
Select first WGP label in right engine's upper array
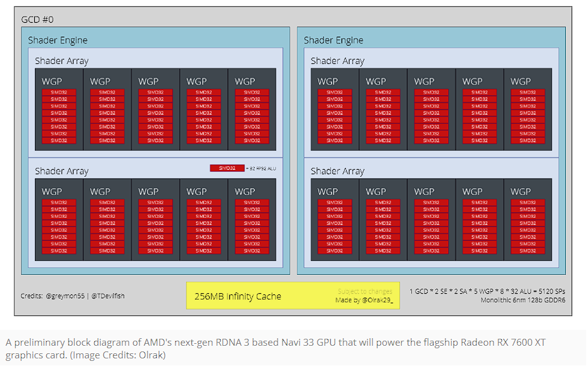(328, 82)
